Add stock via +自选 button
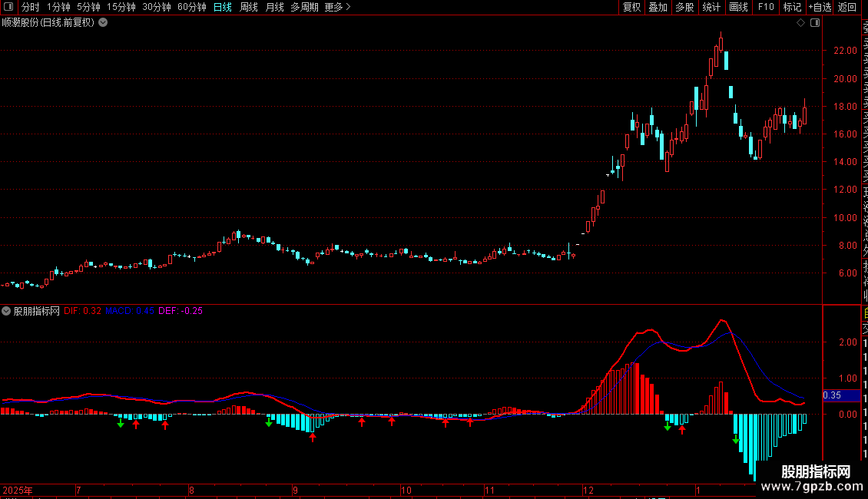 pyautogui.click(x=820, y=7)
